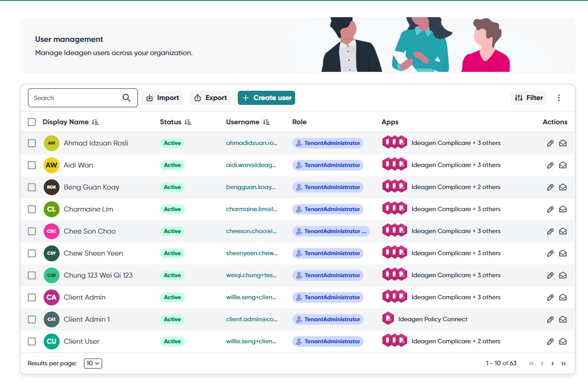This screenshot has width=588, height=386.
Task: Go to the next page arrow
Action: [x=552, y=364]
